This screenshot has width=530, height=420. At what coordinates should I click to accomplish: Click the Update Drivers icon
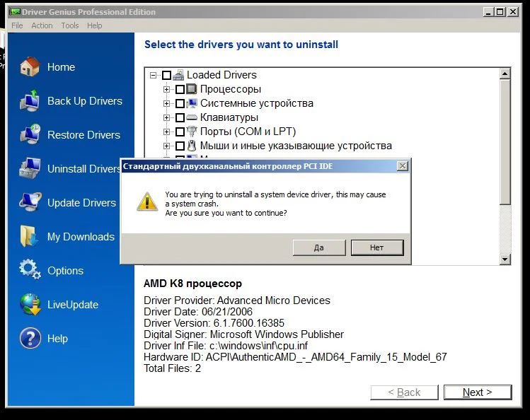[x=30, y=202]
